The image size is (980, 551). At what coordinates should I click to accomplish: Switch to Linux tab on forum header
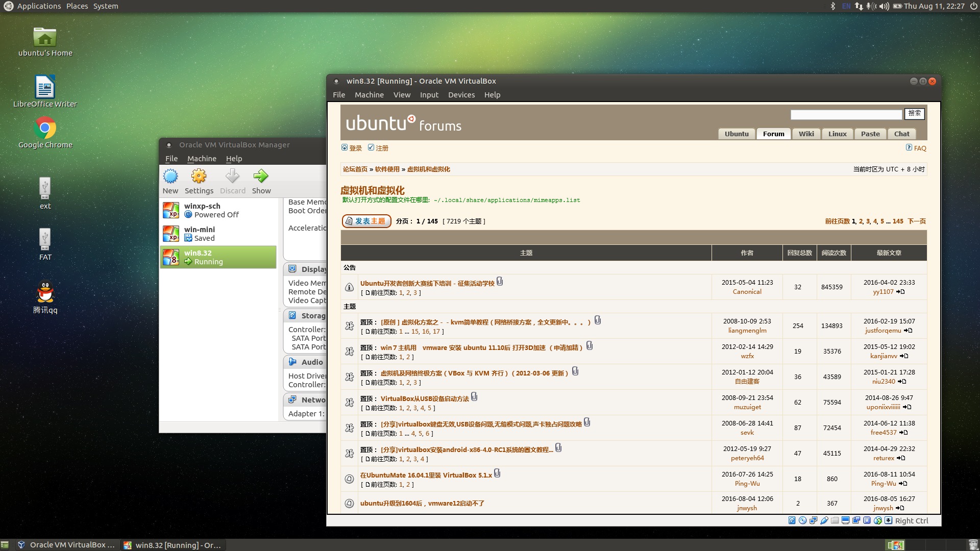tap(837, 134)
